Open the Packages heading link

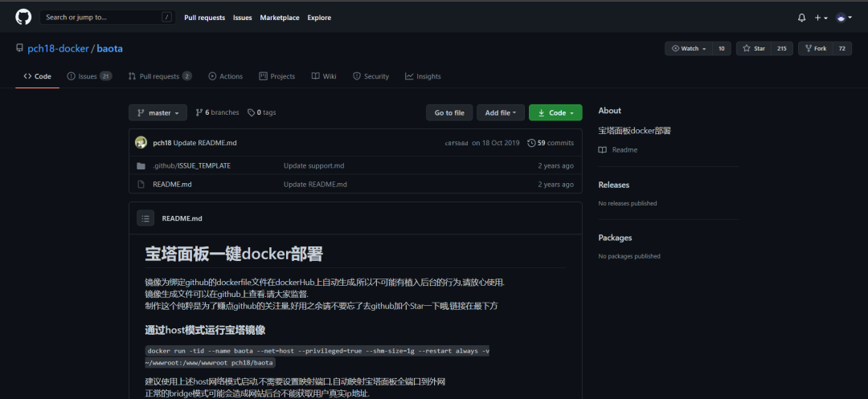[615, 238]
